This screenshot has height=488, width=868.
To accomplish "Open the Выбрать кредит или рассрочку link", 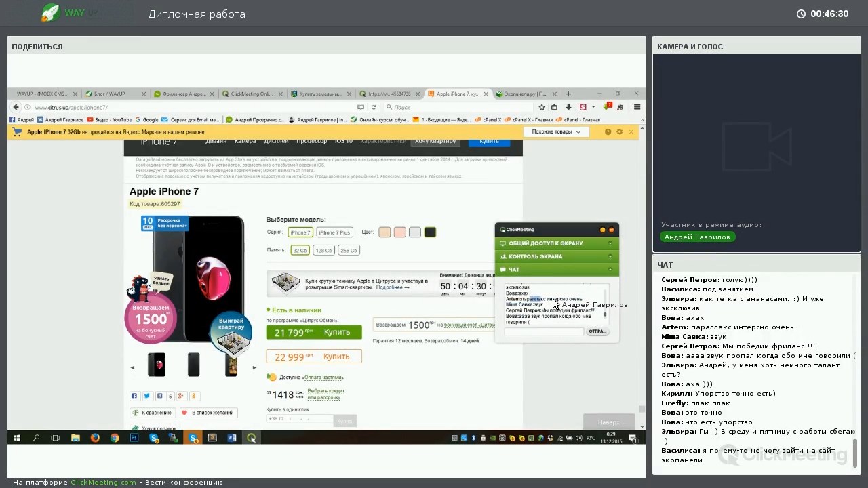I will pyautogui.click(x=326, y=394).
